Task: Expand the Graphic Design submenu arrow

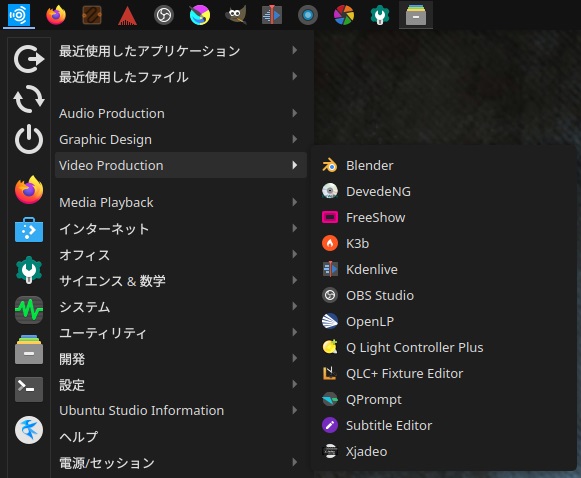Action: [295, 139]
